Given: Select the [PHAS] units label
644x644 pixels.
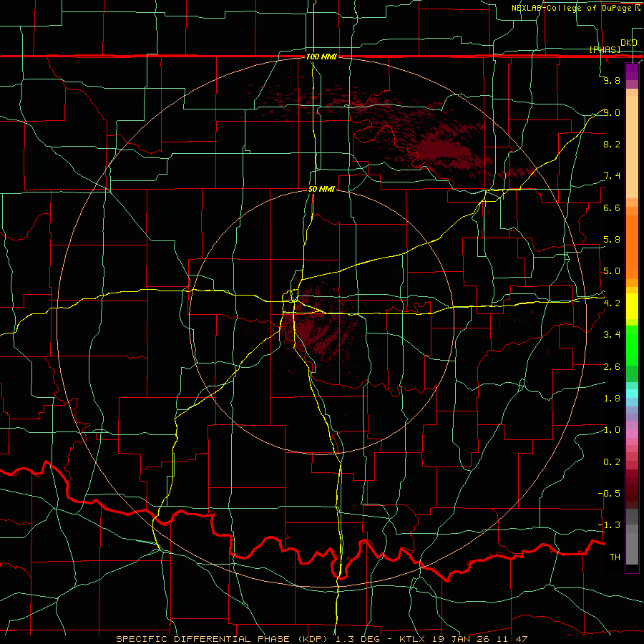Looking at the screenshot, I should tap(605, 49).
